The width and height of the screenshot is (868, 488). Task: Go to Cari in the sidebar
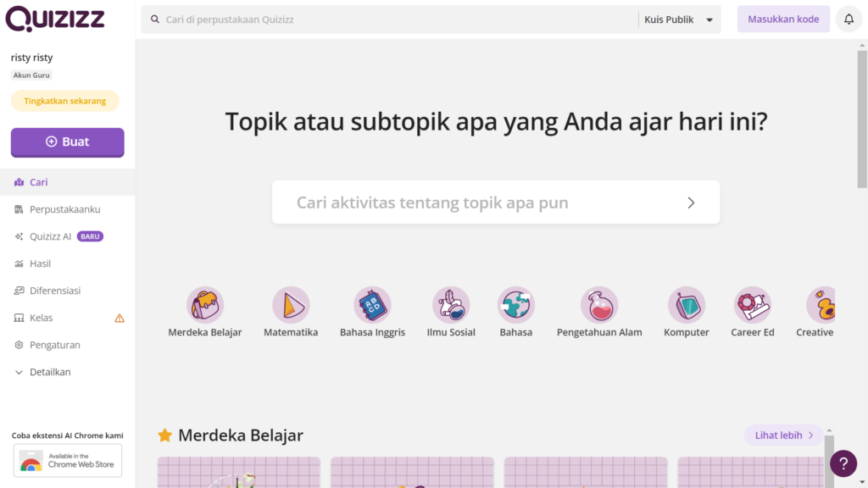click(68, 182)
